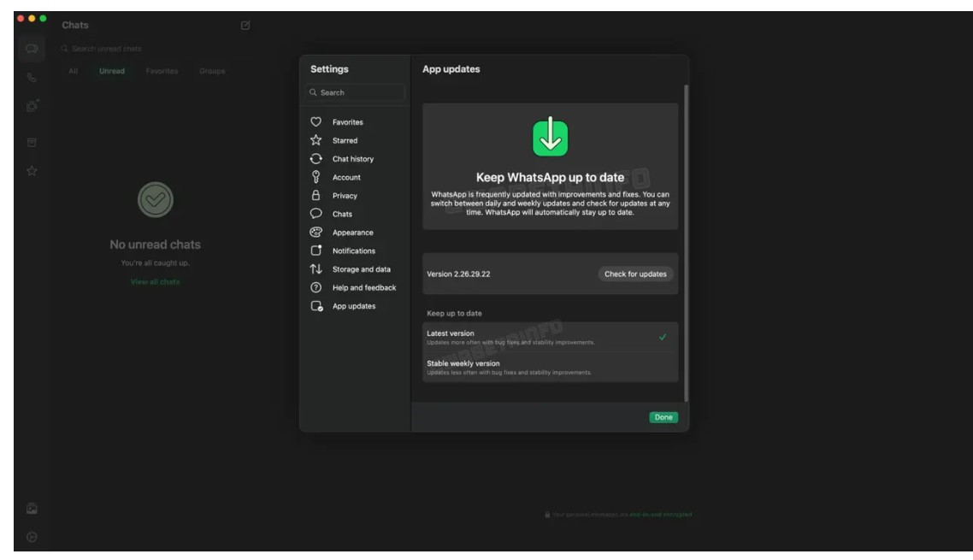Open the Status updates icon

(32, 105)
